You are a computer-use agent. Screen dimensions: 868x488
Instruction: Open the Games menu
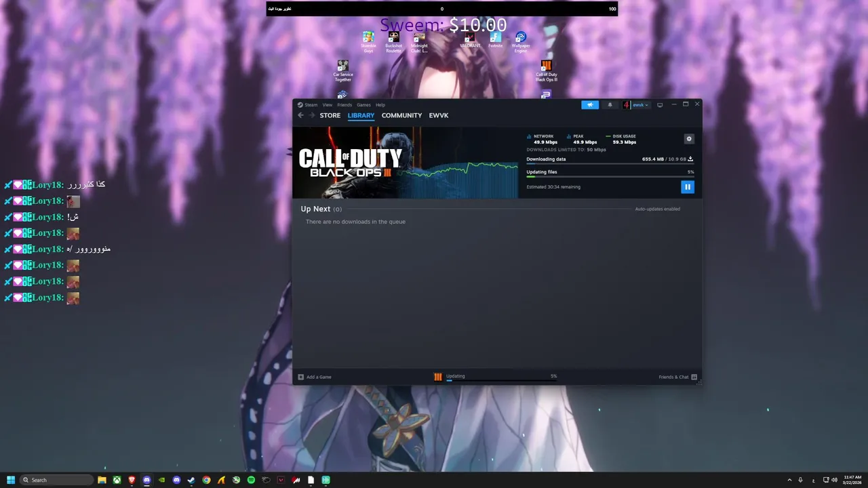pos(363,105)
